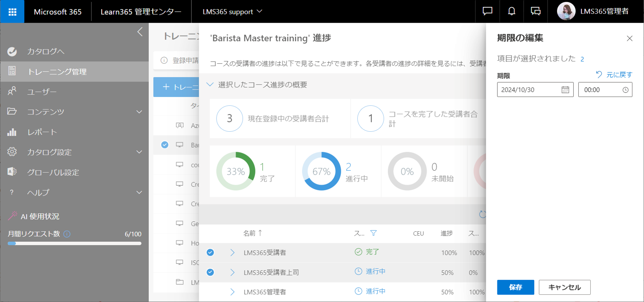Click the 月間リクエスト数 info icon
The image size is (644, 302).
tap(67, 234)
